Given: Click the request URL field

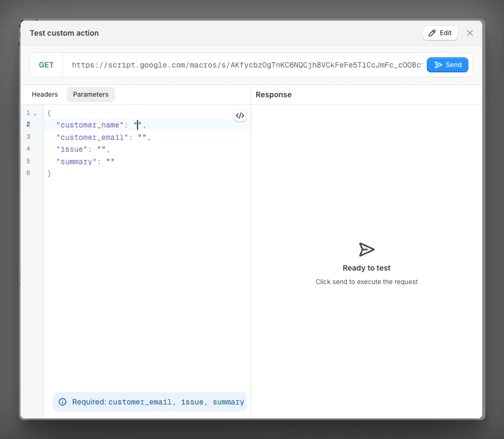Looking at the screenshot, I should tap(247, 65).
